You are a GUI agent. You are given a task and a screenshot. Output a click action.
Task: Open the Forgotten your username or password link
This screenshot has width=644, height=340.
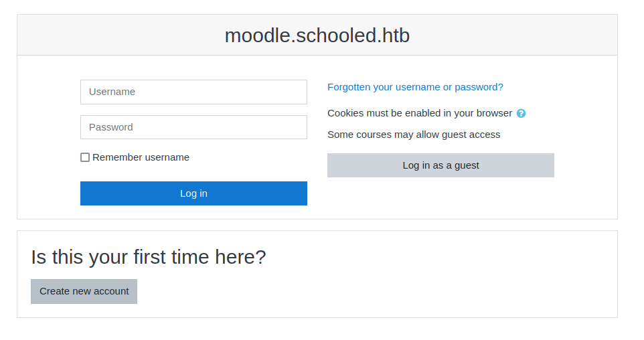coord(415,87)
